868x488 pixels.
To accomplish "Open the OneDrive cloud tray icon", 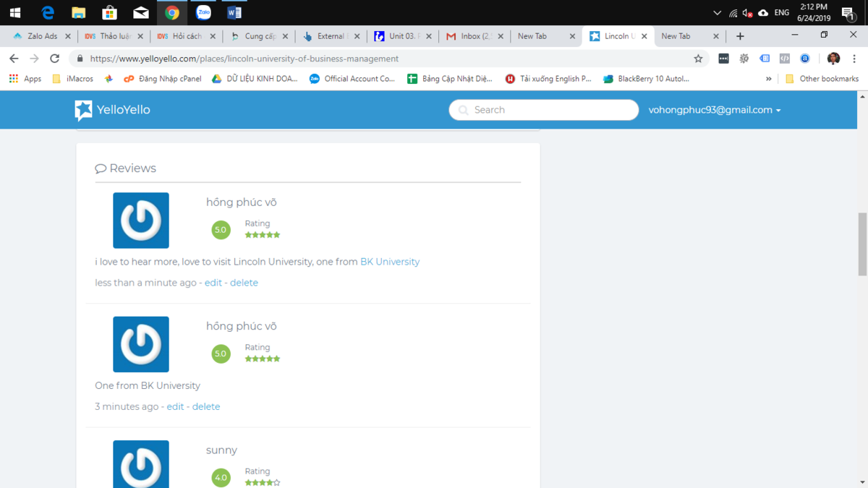I will [x=763, y=13].
